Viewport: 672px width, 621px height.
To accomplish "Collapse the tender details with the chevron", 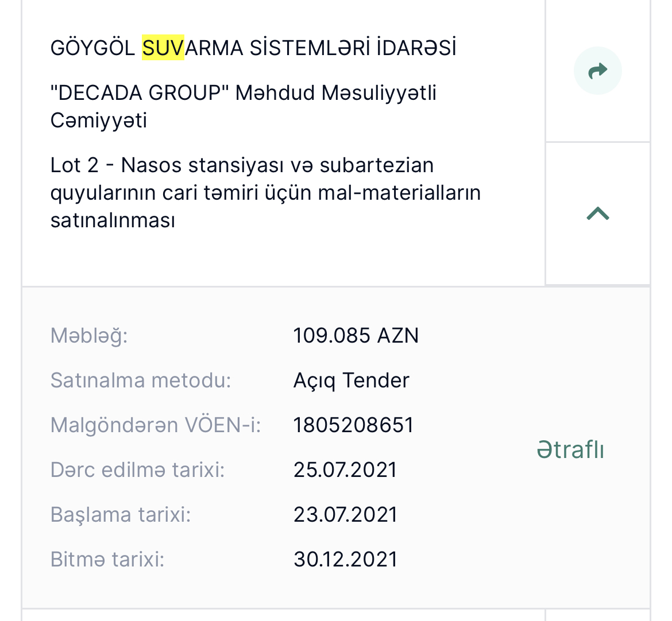I will [x=597, y=214].
